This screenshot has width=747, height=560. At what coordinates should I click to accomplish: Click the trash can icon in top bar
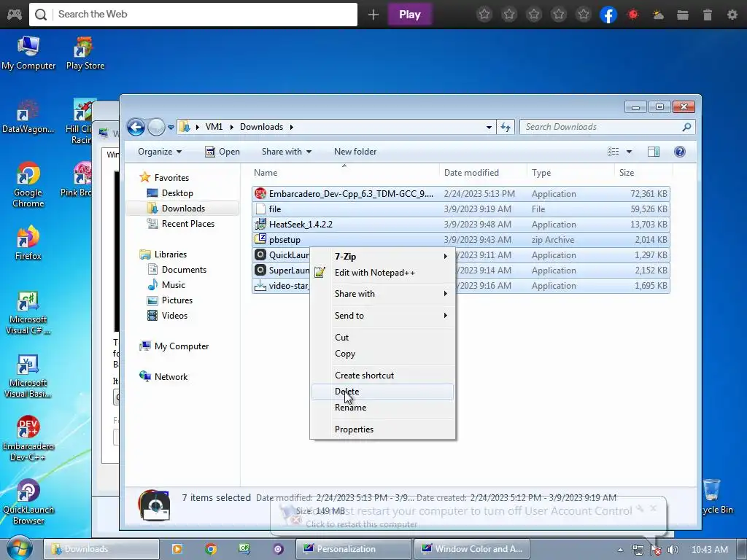(x=708, y=15)
